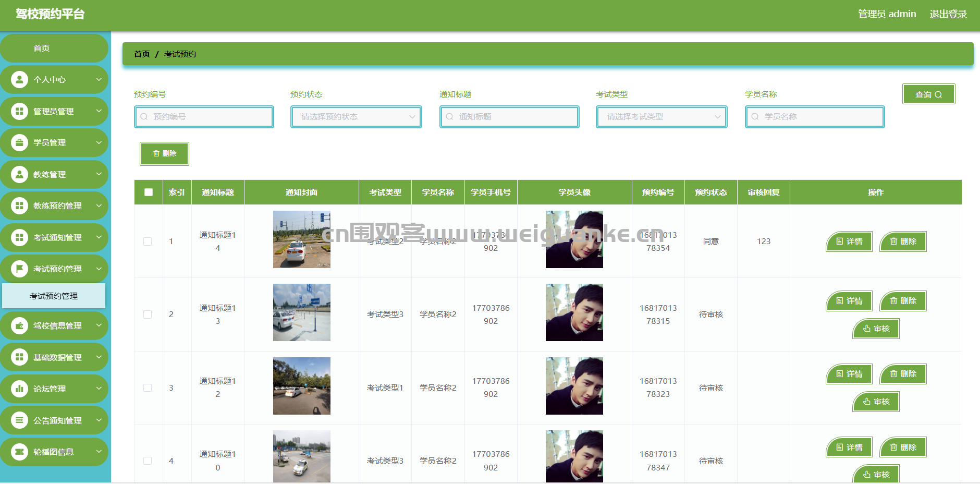Click 审核 button for row 3
This screenshot has width=980, height=484.
pos(876,402)
